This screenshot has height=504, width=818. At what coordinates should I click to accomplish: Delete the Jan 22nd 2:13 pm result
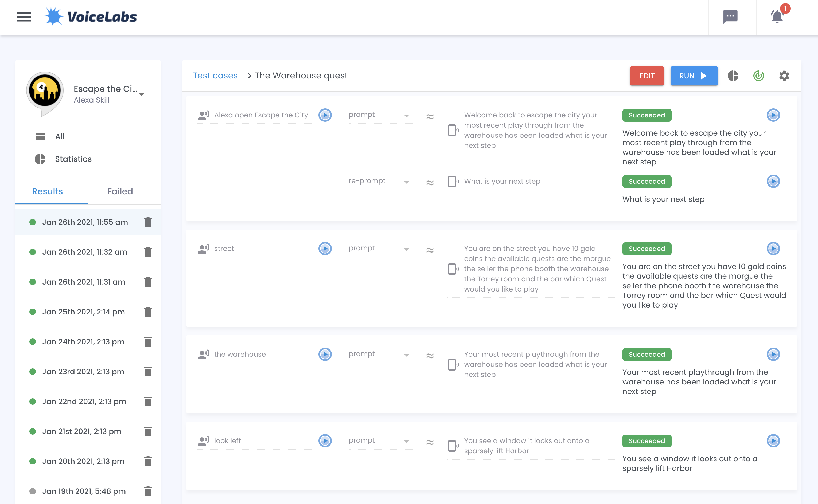[x=148, y=401]
